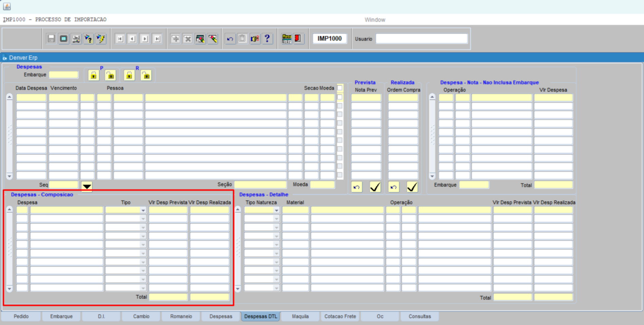Click the open padlock under R
The width and height of the screenshot is (644, 325).
[x=146, y=75]
